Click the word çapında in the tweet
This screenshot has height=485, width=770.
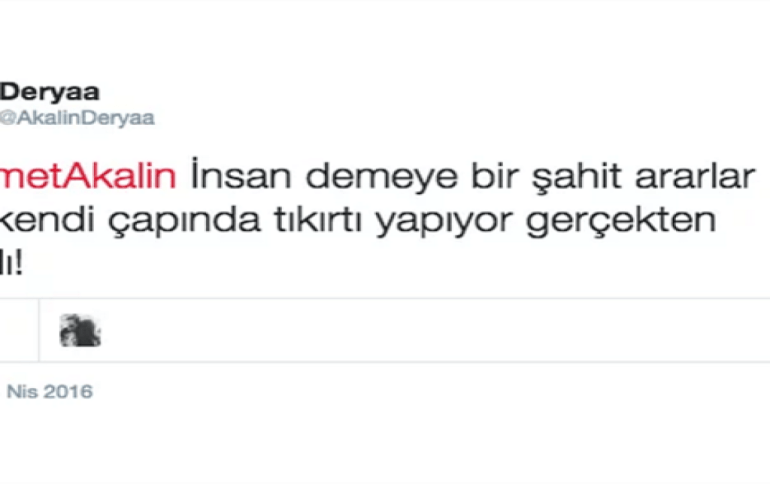tap(184, 222)
